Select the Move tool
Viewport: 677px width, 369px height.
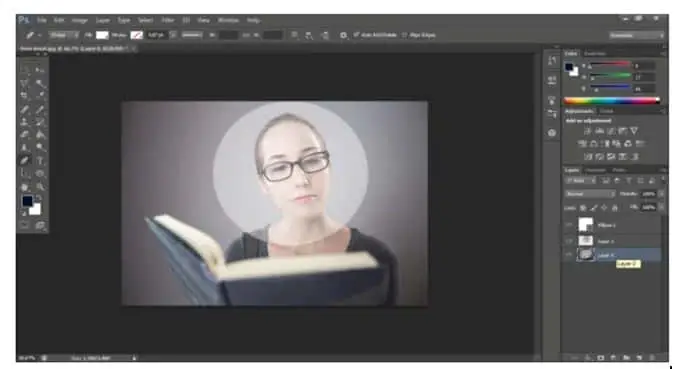40,69
